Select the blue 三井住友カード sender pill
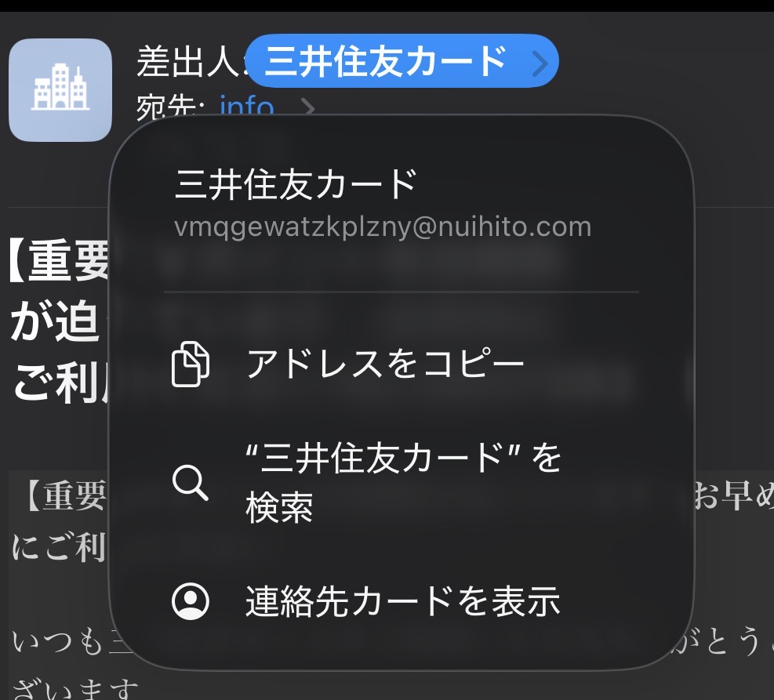This screenshot has width=774, height=700. (x=402, y=61)
